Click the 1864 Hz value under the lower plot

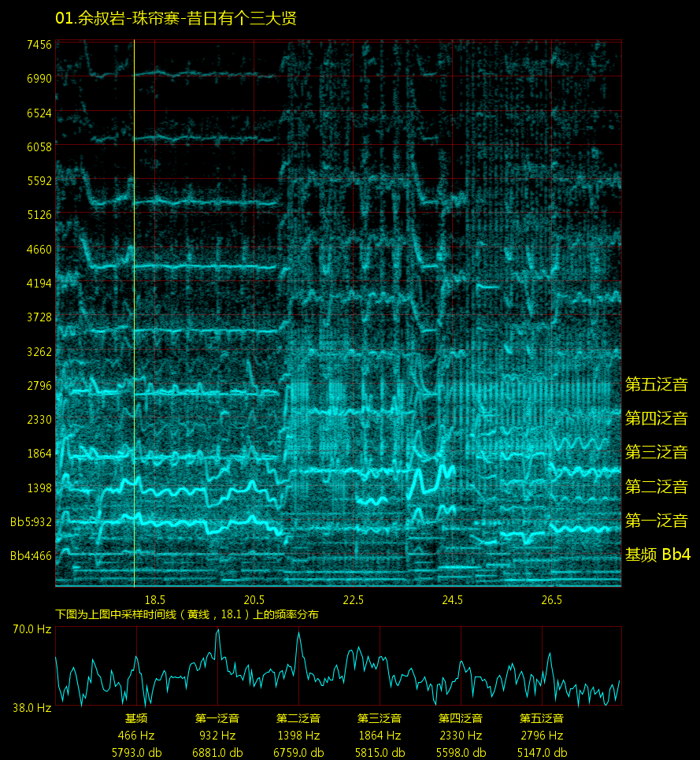[380, 736]
